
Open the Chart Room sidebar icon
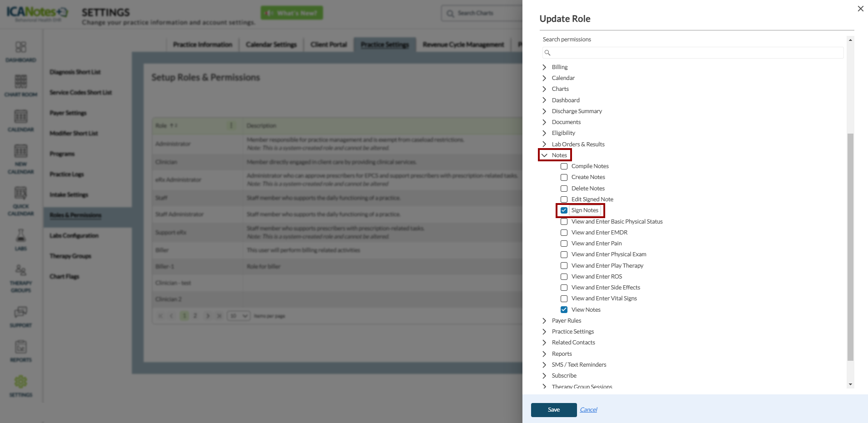click(x=21, y=82)
